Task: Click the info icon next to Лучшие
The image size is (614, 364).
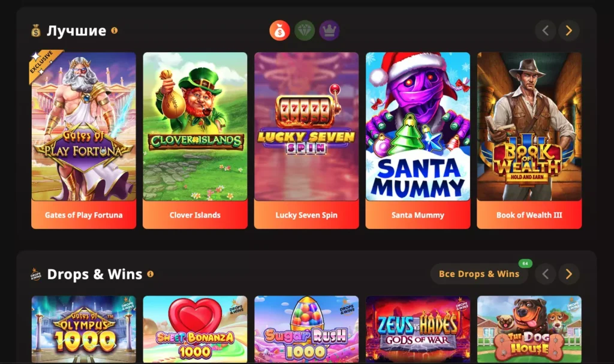Action: point(115,31)
